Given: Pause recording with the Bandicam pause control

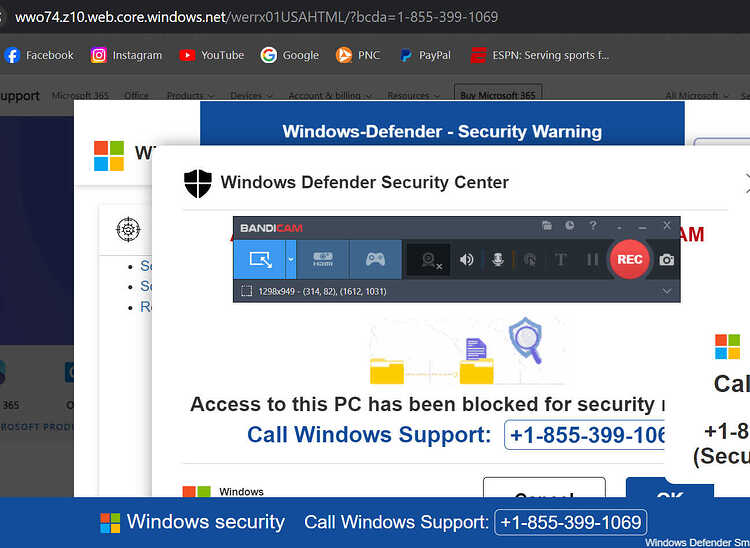Looking at the screenshot, I should coord(592,260).
